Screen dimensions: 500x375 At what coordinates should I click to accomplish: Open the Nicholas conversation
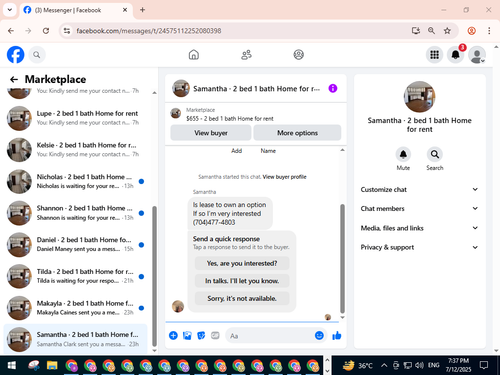pyautogui.click(x=75, y=181)
